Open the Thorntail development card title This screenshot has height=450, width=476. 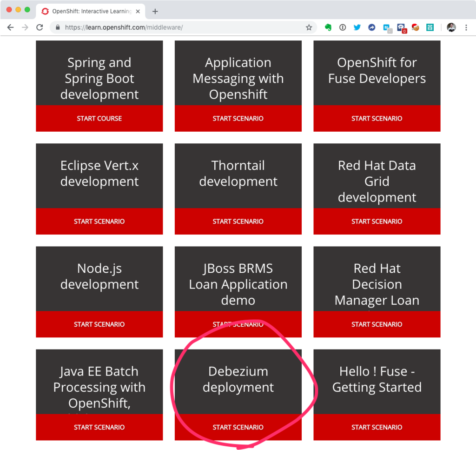(238, 174)
